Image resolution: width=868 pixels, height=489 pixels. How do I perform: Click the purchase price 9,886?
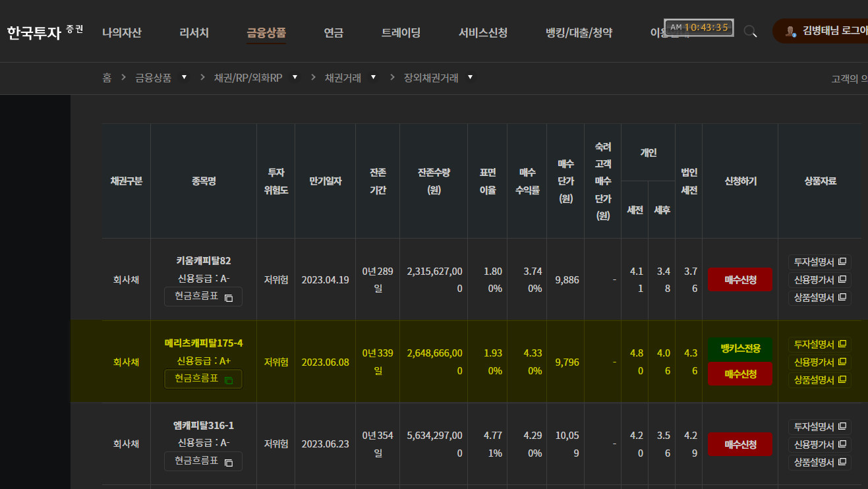tap(567, 279)
